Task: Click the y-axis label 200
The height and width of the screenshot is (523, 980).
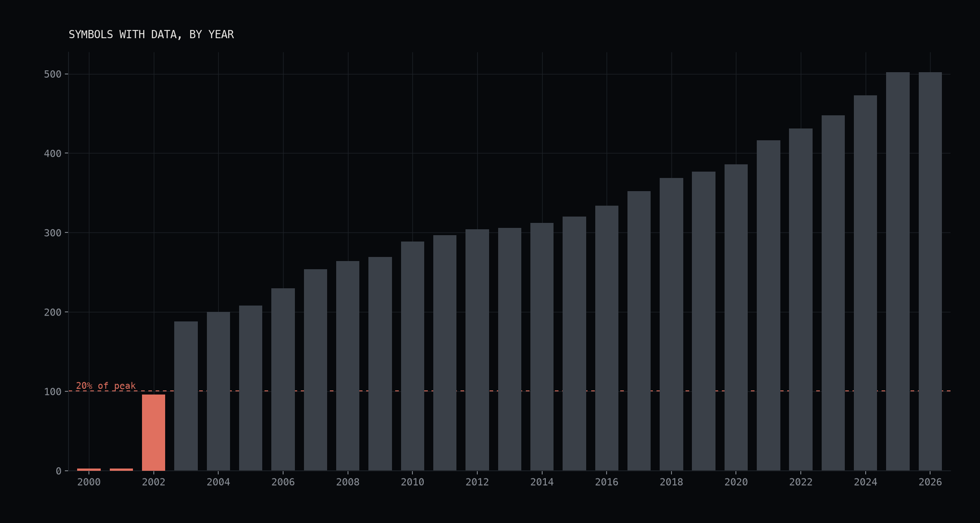Action: tap(53, 312)
